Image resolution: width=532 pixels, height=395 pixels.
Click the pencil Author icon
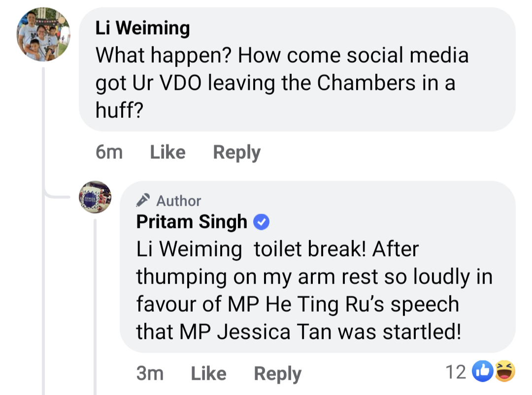143,201
